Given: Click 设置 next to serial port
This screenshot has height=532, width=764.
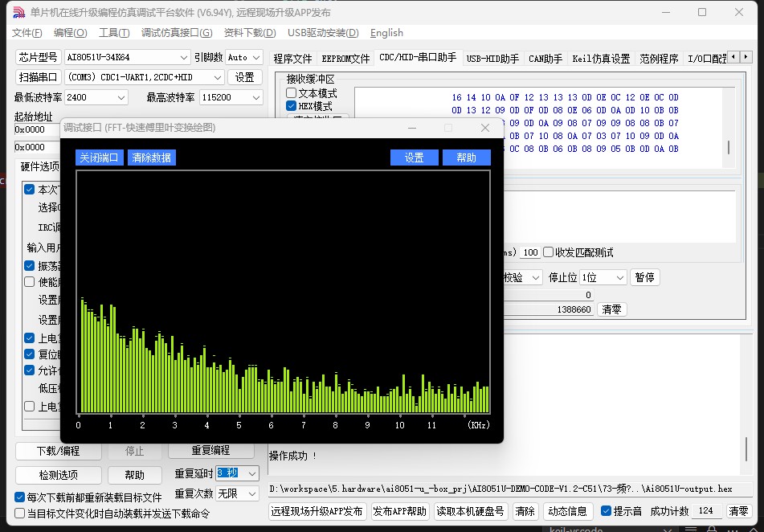Looking at the screenshot, I should (244, 77).
